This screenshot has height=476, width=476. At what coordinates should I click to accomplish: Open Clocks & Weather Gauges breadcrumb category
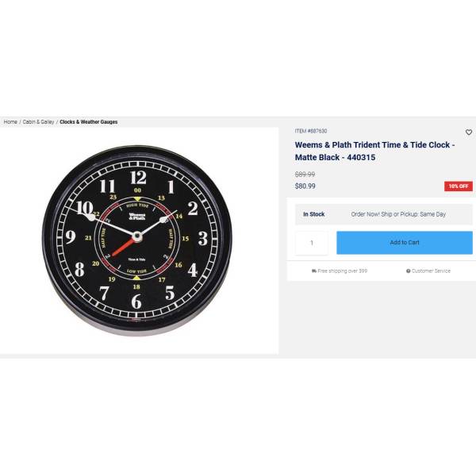89,121
